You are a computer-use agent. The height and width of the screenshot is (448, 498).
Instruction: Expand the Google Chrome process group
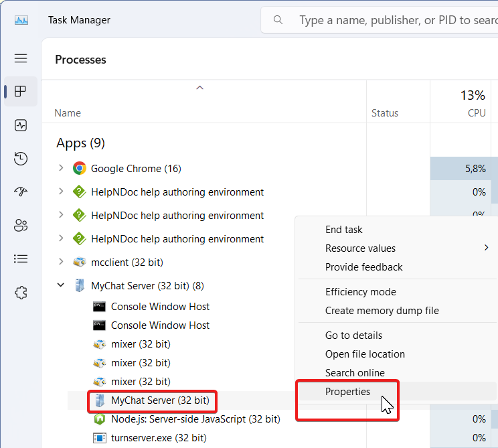click(61, 168)
